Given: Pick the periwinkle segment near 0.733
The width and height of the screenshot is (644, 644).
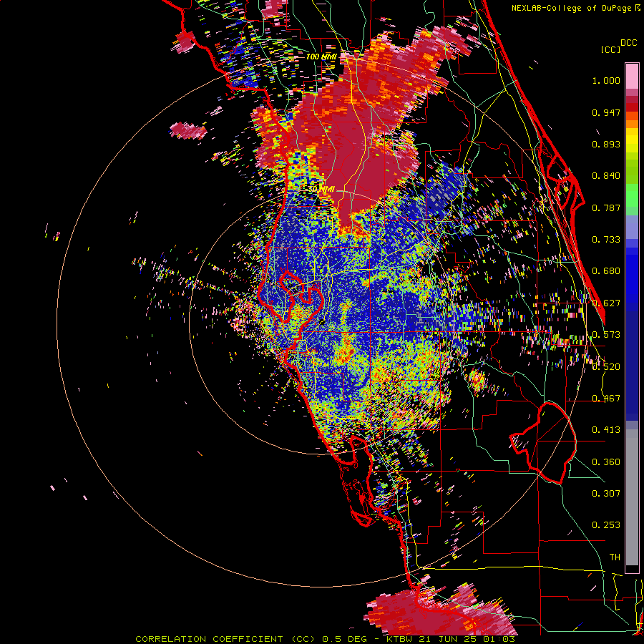Looking at the screenshot, I should (x=632, y=227).
